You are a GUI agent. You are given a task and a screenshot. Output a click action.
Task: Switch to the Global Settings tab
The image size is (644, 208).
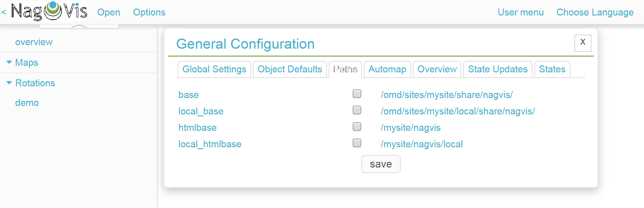(214, 69)
